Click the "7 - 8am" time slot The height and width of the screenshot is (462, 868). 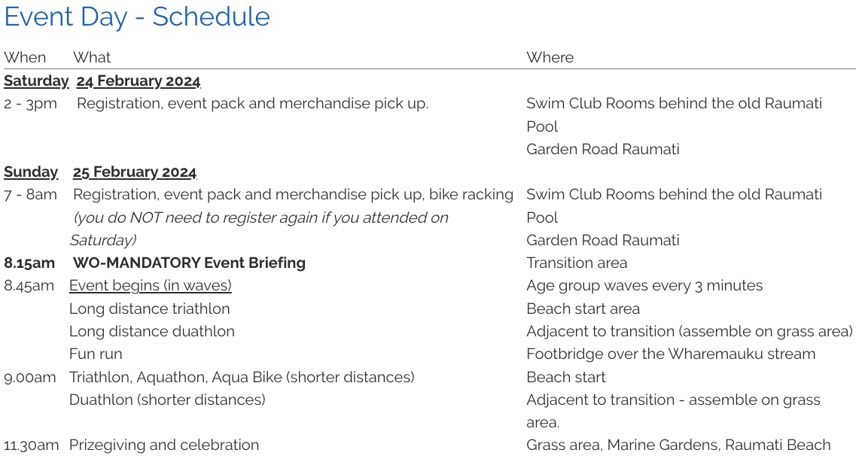[x=30, y=194]
